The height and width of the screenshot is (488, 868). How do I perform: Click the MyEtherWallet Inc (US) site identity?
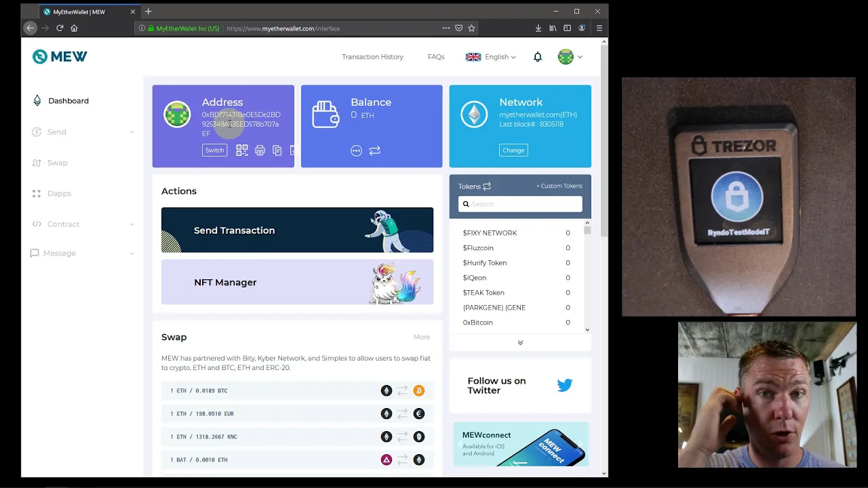[180, 28]
